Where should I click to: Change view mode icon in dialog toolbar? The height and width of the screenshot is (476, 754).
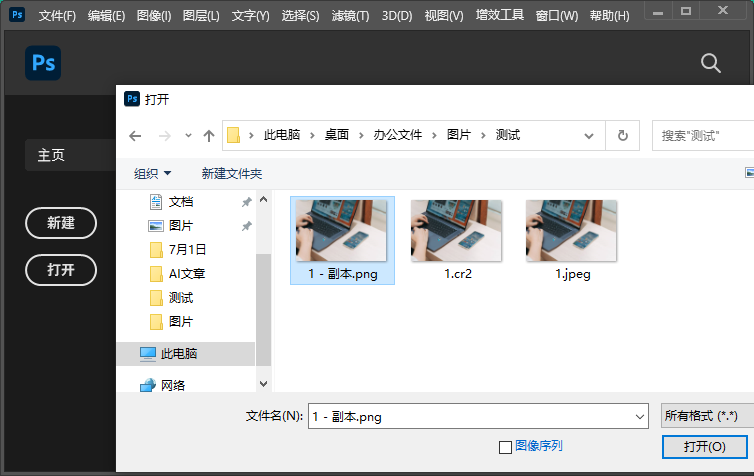click(x=749, y=173)
